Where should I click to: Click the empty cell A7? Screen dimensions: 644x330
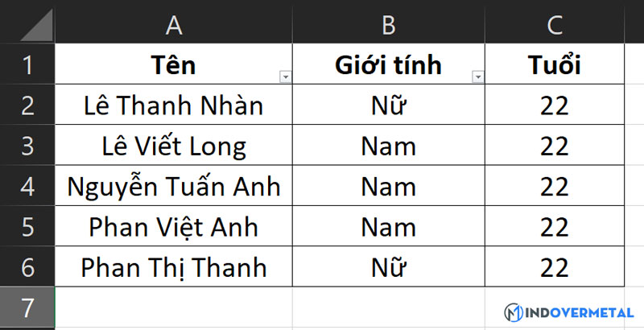pyautogui.click(x=174, y=307)
